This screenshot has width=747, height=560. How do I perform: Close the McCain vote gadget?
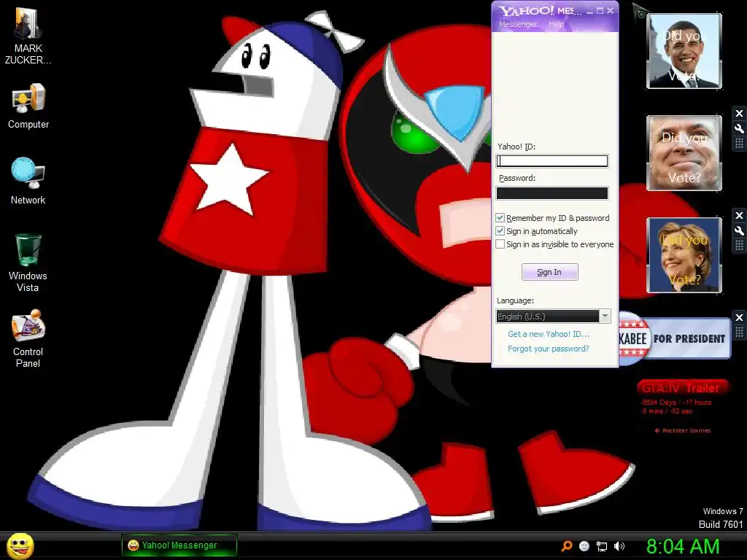739,113
